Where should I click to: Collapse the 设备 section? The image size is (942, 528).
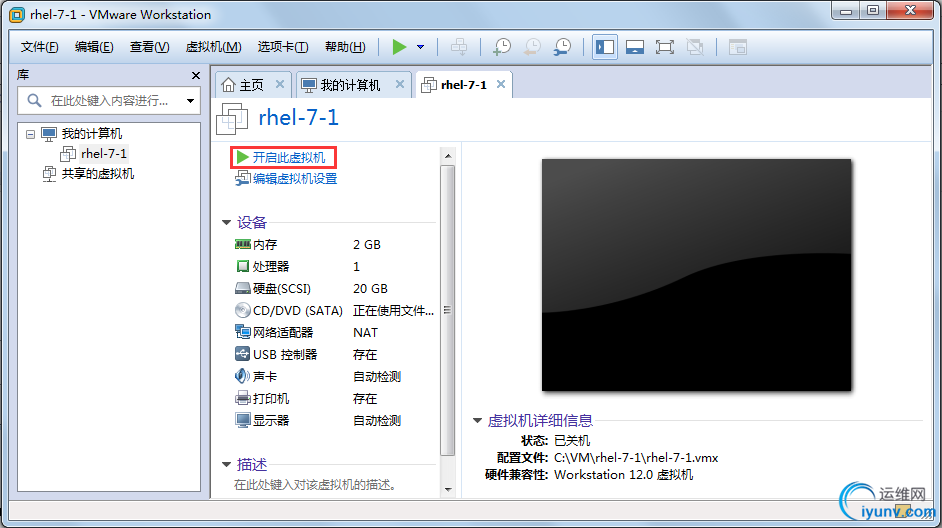pyautogui.click(x=226, y=223)
